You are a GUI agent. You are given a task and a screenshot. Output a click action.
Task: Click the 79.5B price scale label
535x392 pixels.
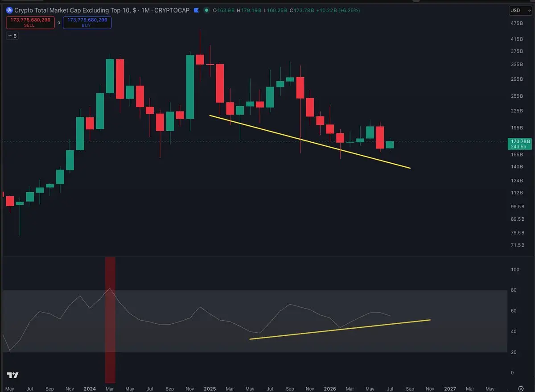[x=517, y=233]
